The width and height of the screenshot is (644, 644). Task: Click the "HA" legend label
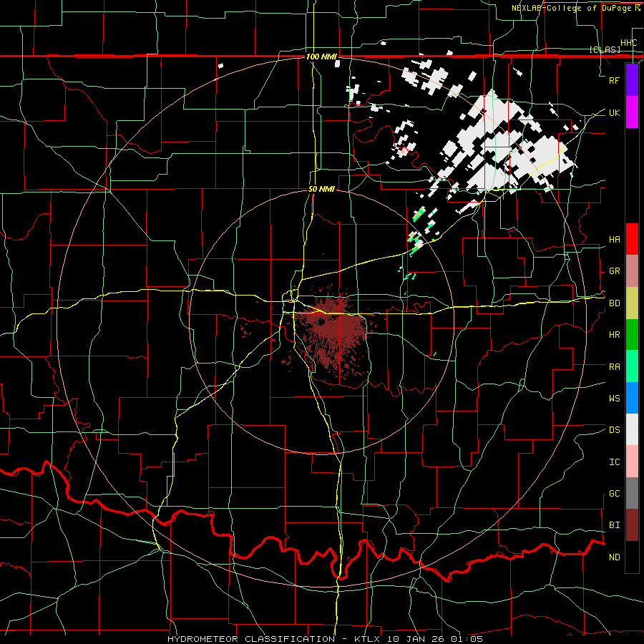(614, 240)
